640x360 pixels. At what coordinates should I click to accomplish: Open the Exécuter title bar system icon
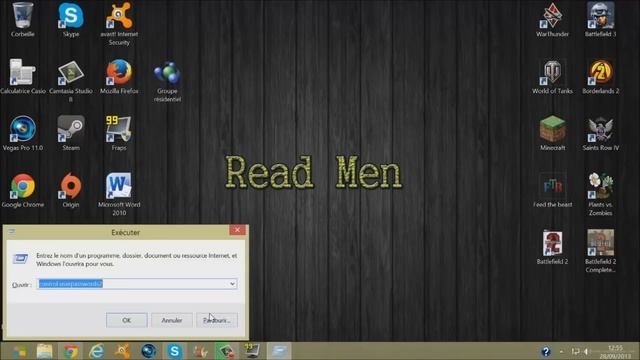(11, 232)
